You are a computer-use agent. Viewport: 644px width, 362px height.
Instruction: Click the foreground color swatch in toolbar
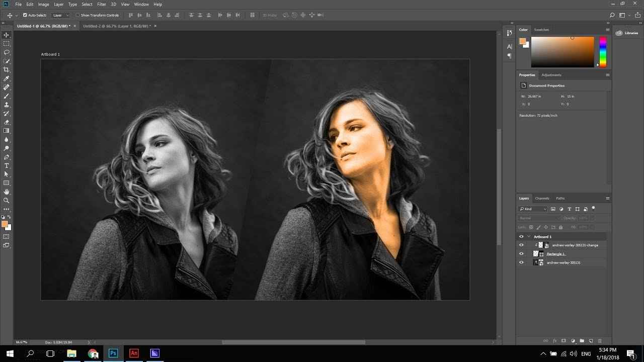click(5, 224)
